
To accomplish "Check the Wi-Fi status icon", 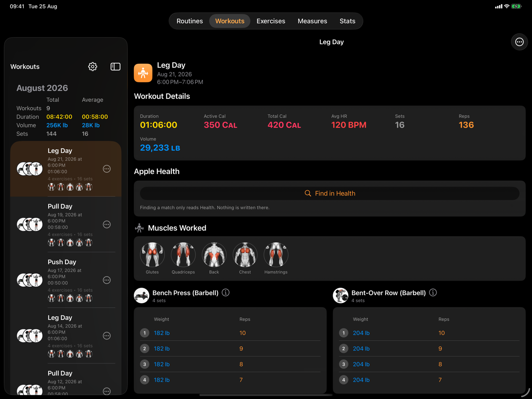I will point(507,6).
